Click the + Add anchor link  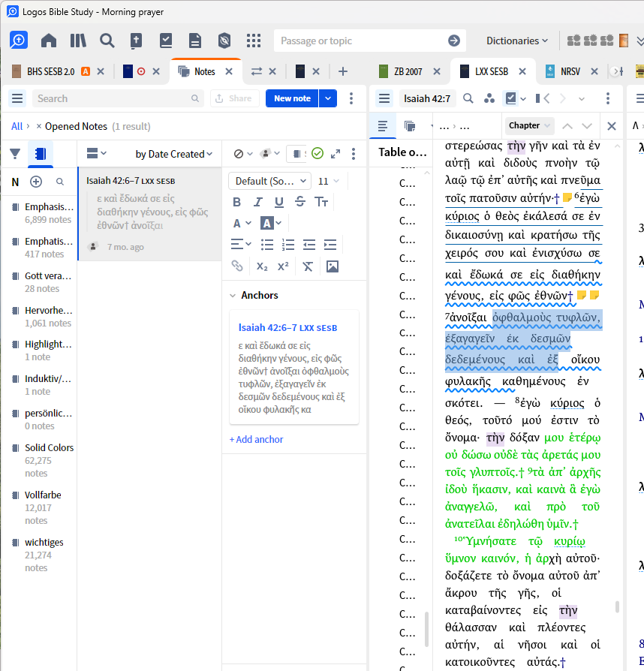[x=256, y=440]
